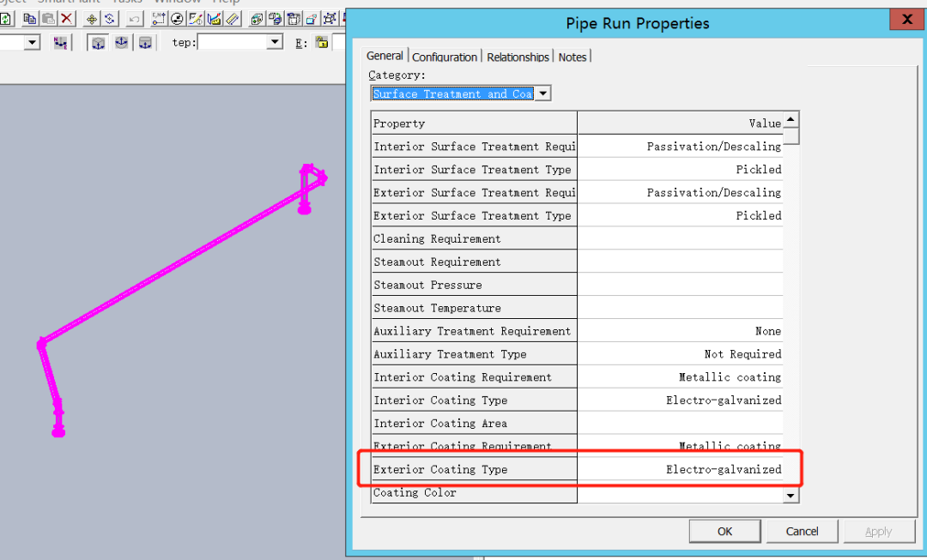Switch to the Relationships tab
Image resolution: width=927 pixels, height=560 pixels.
[x=518, y=57]
